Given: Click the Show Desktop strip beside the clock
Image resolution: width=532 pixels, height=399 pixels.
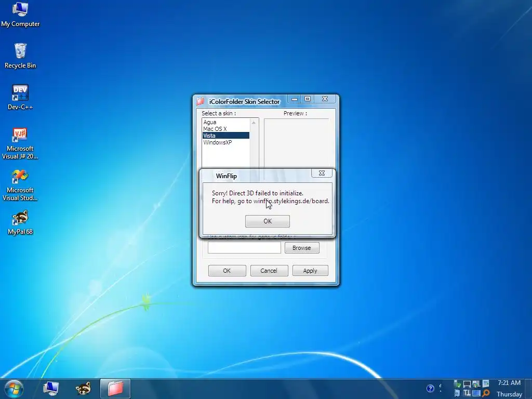Looking at the screenshot, I should click(x=528, y=389).
